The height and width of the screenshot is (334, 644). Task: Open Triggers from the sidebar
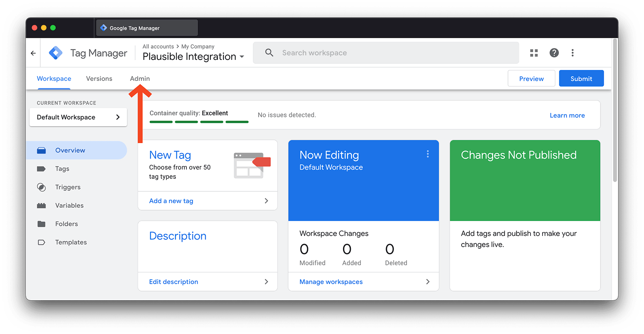point(68,187)
